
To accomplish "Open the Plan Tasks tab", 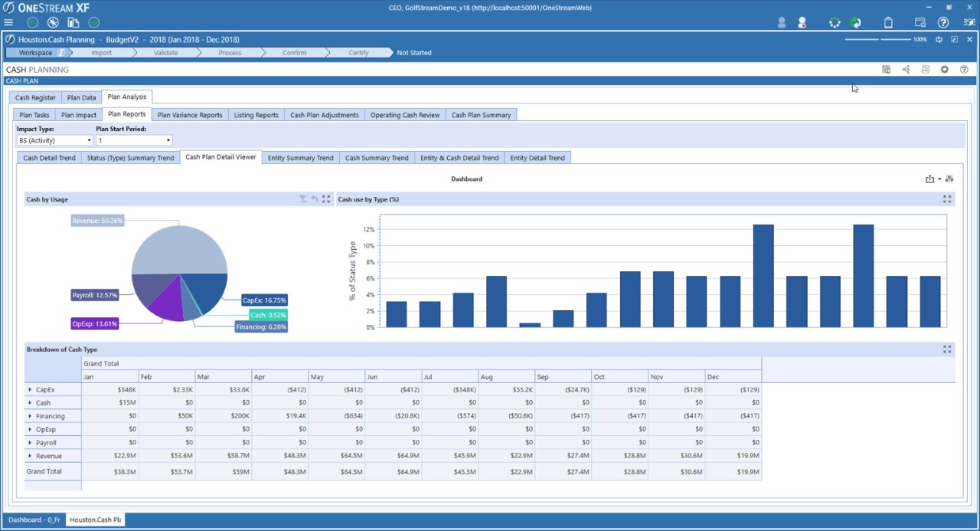I will tap(34, 115).
